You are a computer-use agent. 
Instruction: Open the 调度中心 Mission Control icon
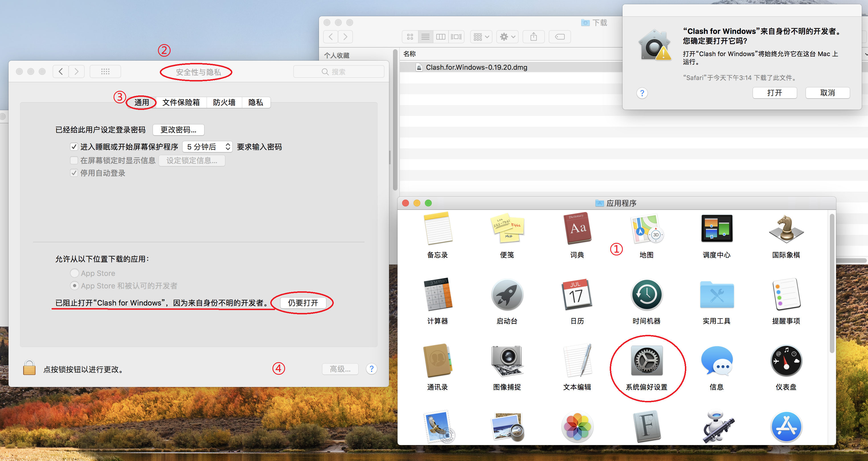point(717,228)
